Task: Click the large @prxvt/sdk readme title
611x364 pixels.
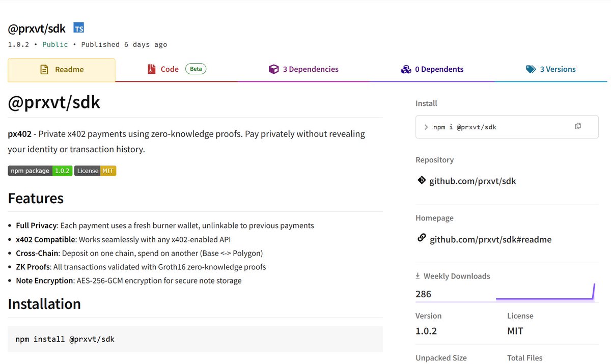Action: tap(54, 102)
